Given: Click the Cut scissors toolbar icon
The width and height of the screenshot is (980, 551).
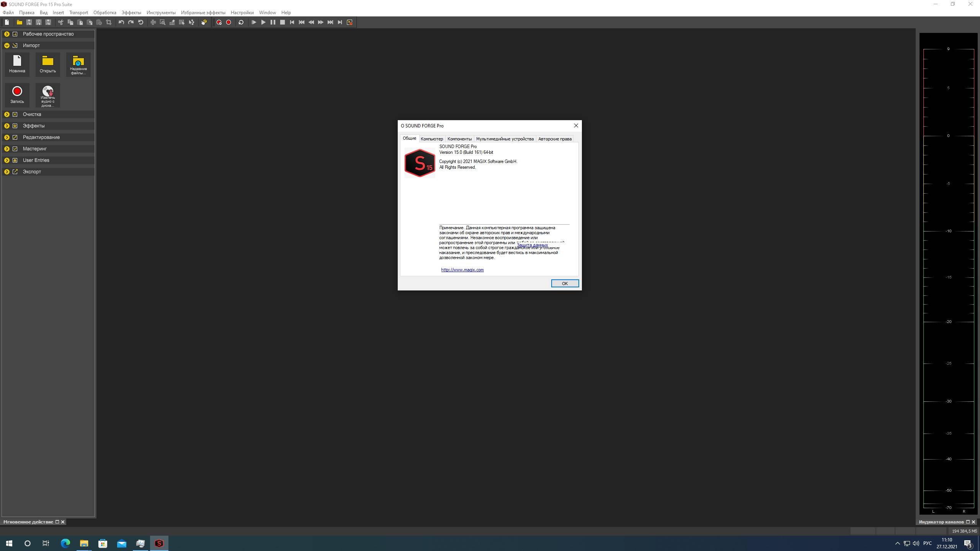Looking at the screenshot, I should coord(60,22).
